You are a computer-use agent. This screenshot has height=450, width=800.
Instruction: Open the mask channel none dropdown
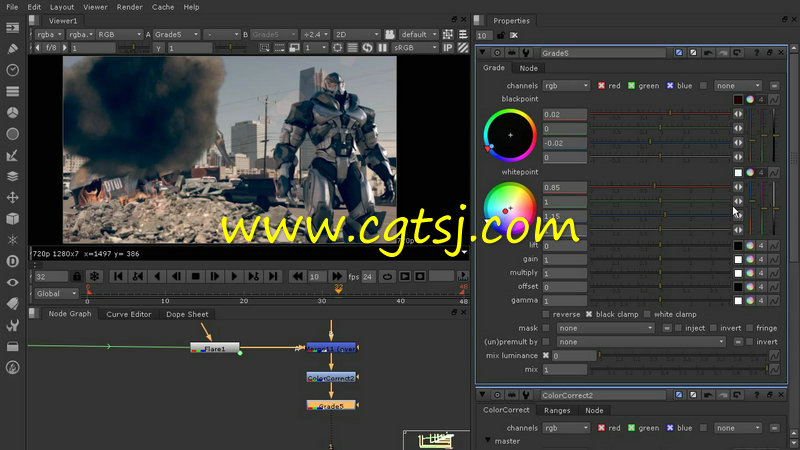pos(606,328)
